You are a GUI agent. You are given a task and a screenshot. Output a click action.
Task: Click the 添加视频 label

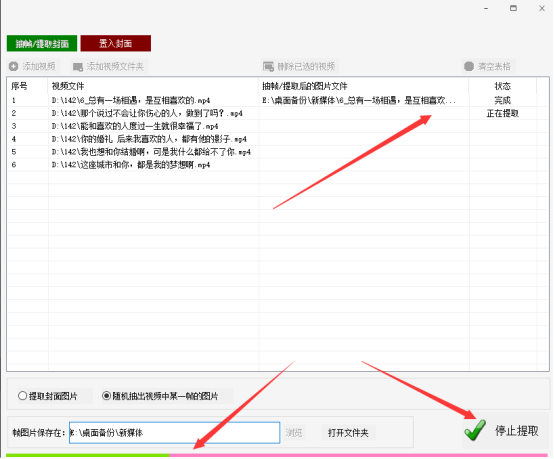click(x=39, y=66)
